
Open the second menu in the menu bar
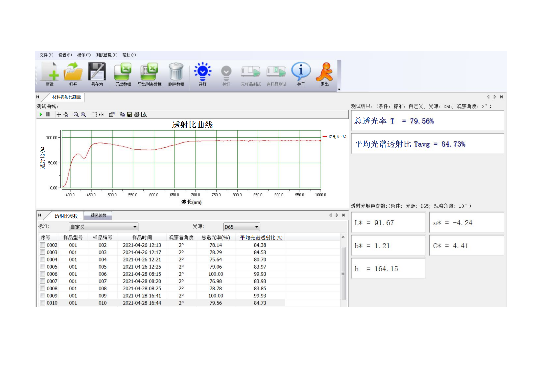(64, 55)
